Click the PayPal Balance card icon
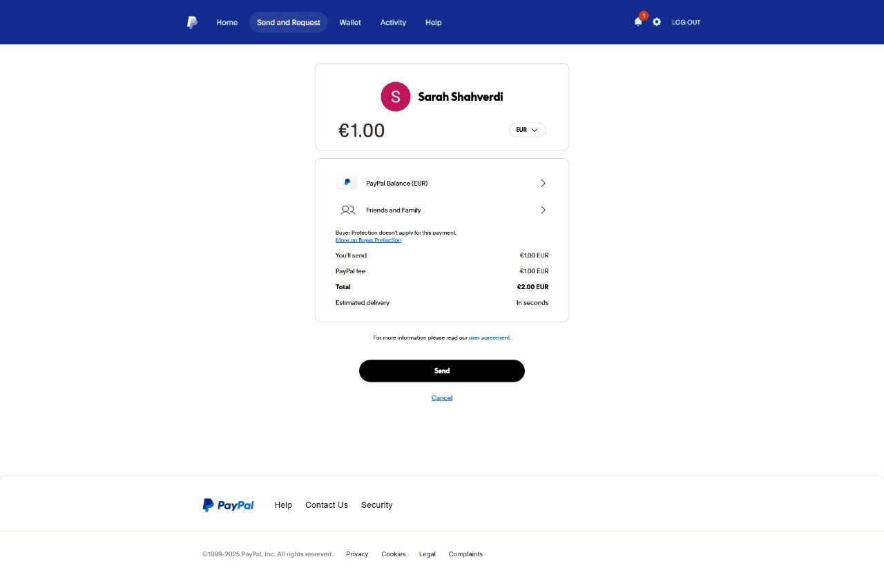This screenshot has height=588, width=884. point(347,183)
